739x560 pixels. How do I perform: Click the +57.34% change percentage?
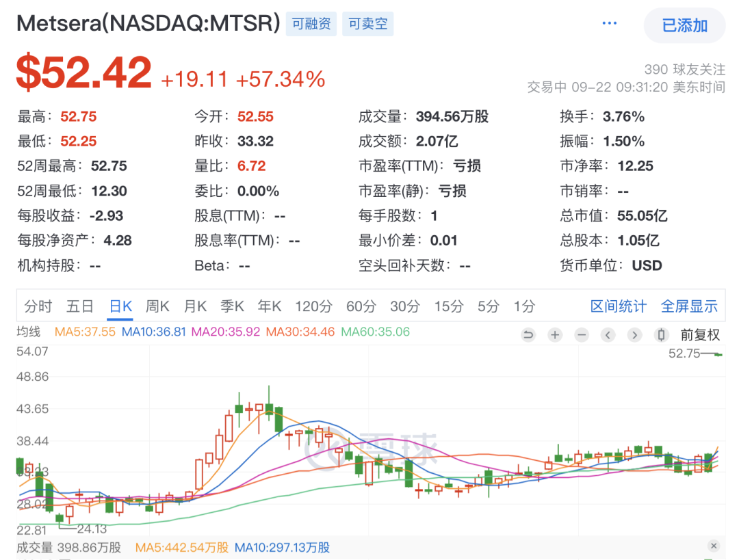coord(281,79)
